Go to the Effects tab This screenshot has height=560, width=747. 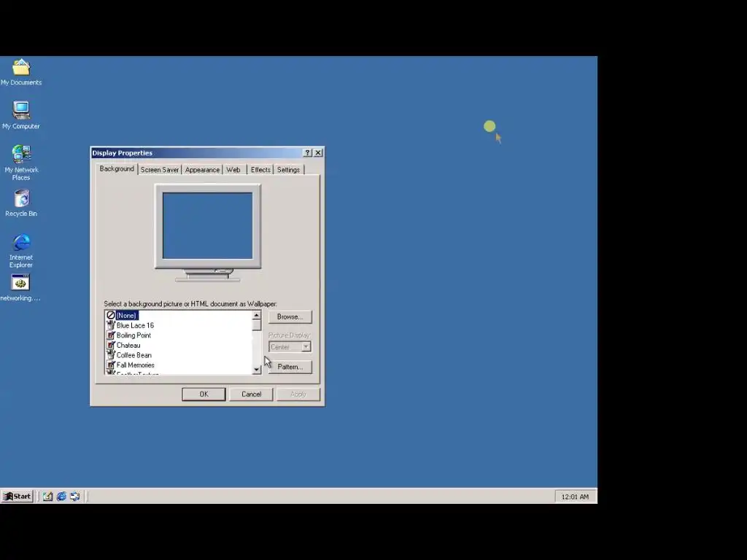pos(260,169)
